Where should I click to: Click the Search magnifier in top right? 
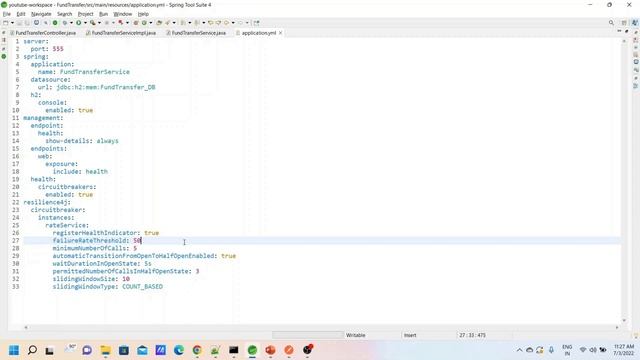(x=611, y=23)
